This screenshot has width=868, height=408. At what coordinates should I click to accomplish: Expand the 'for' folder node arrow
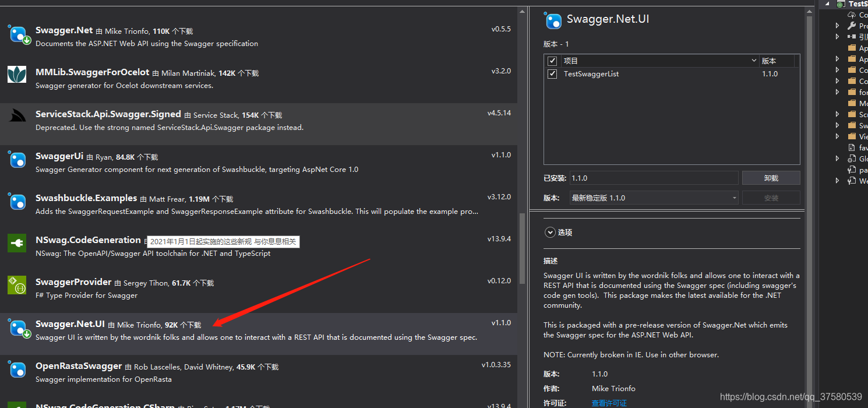838,92
